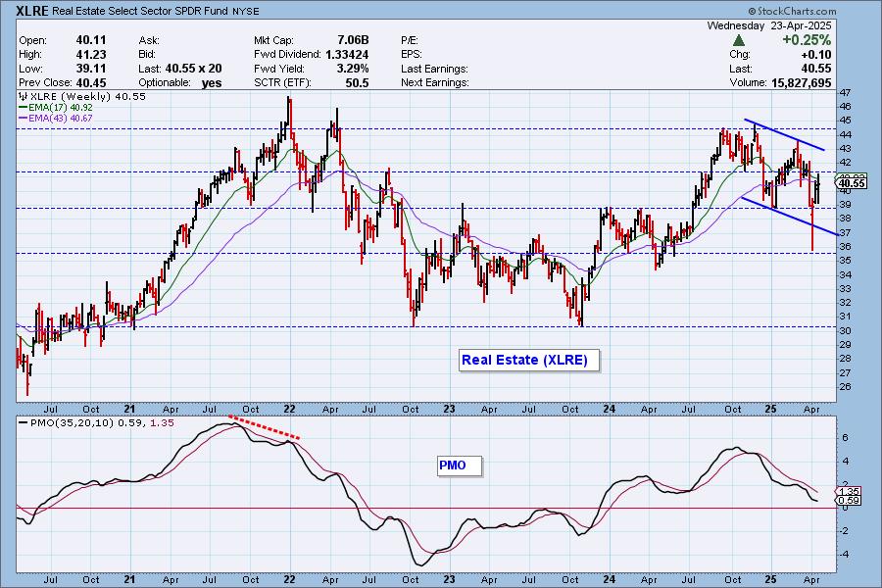Select the 40.55 current price tag on price axis
The image size is (882, 588).
click(851, 183)
